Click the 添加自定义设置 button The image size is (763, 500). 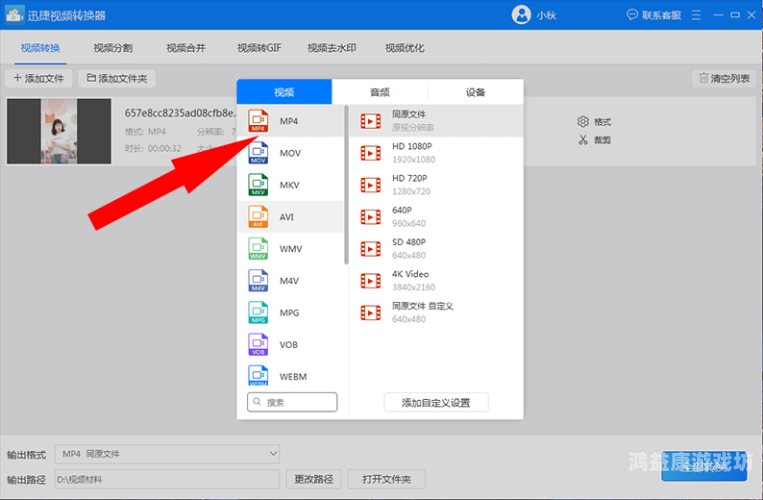436,403
